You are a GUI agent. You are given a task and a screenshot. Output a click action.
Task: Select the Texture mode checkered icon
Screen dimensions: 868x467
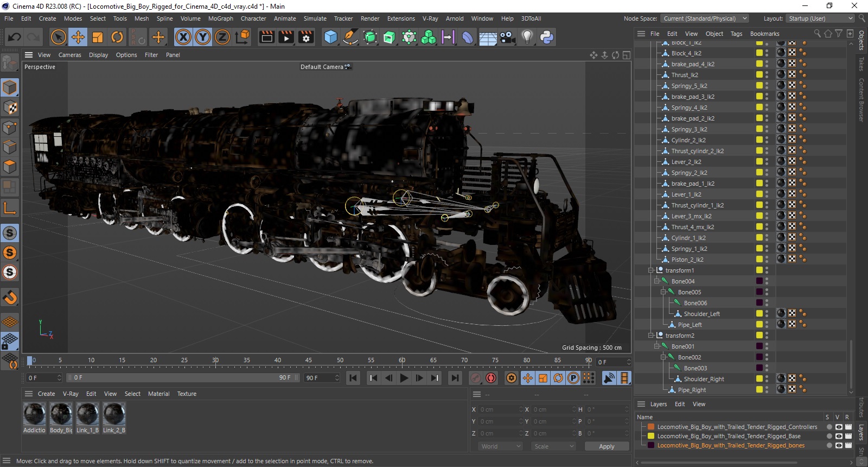(10, 108)
